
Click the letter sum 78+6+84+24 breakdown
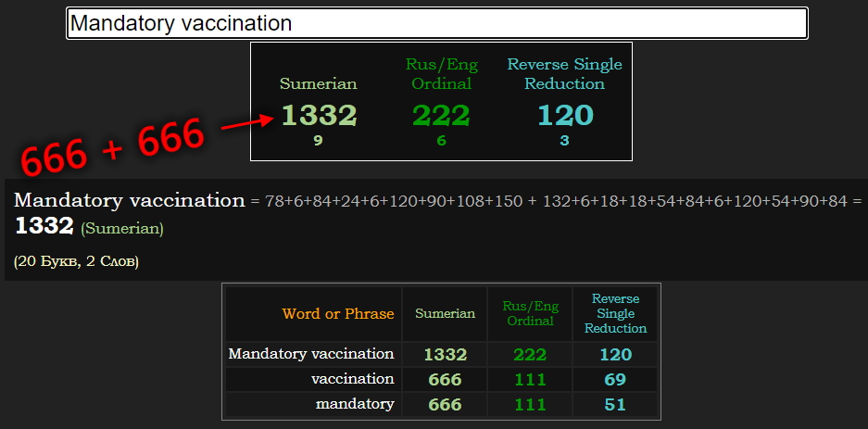click(556, 201)
